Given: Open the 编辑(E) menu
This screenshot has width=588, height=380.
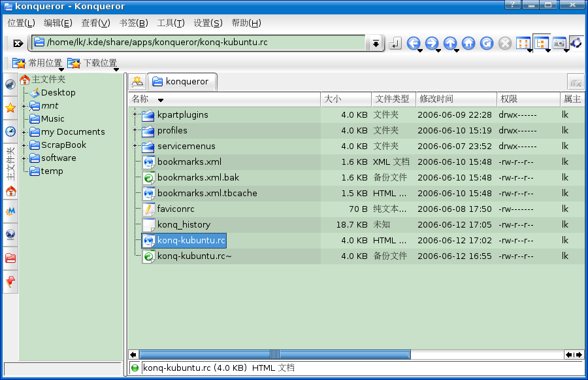Looking at the screenshot, I should click(x=57, y=24).
